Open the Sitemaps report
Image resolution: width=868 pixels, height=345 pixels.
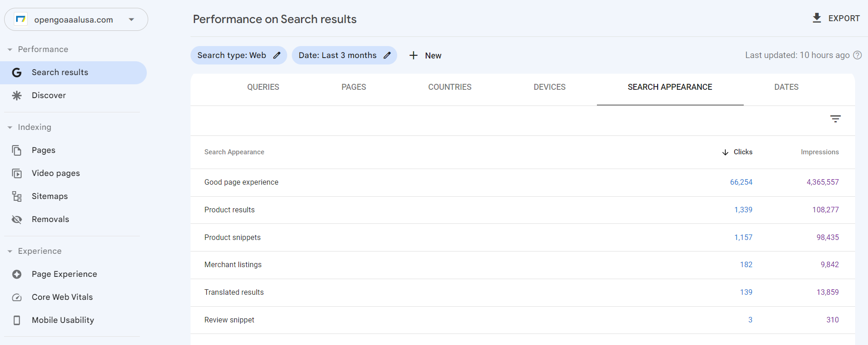point(50,196)
